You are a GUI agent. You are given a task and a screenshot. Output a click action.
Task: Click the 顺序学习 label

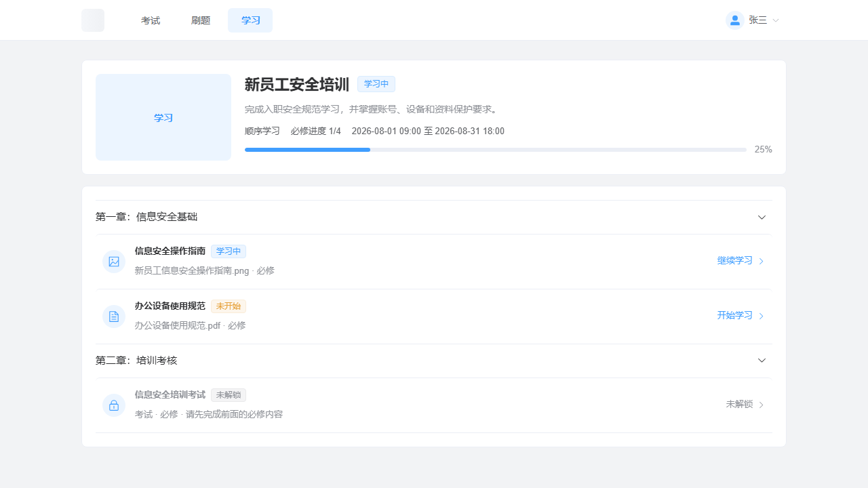click(262, 131)
